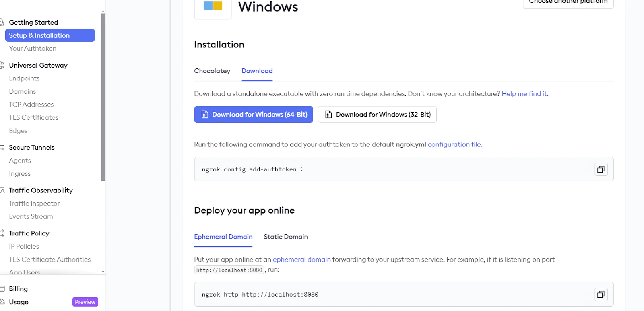Open the Ephemeral Domain tab

pyautogui.click(x=223, y=237)
